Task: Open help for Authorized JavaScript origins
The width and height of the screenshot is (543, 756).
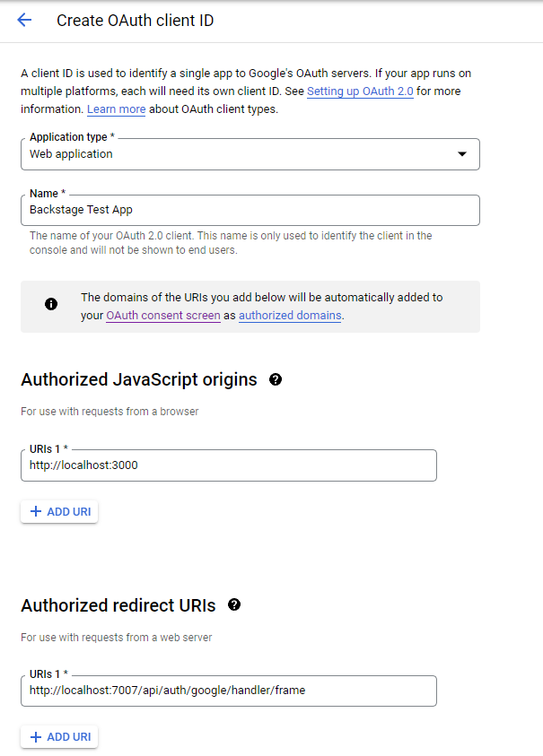Action: pyautogui.click(x=276, y=379)
